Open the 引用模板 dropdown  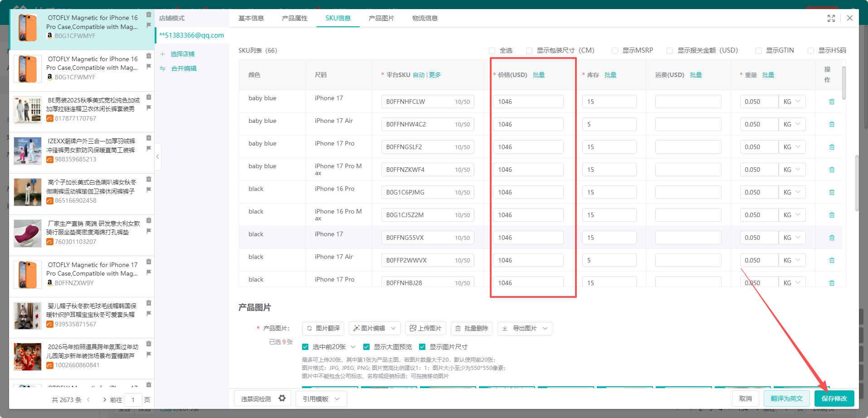pyautogui.click(x=321, y=399)
